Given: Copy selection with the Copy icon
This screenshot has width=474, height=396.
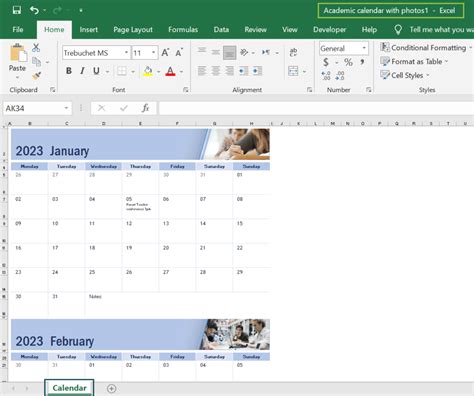Looking at the screenshot, I should [x=36, y=62].
